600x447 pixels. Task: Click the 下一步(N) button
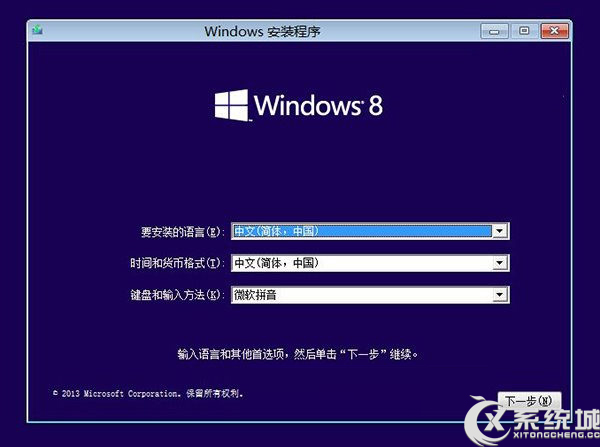(x=530, y=401)
